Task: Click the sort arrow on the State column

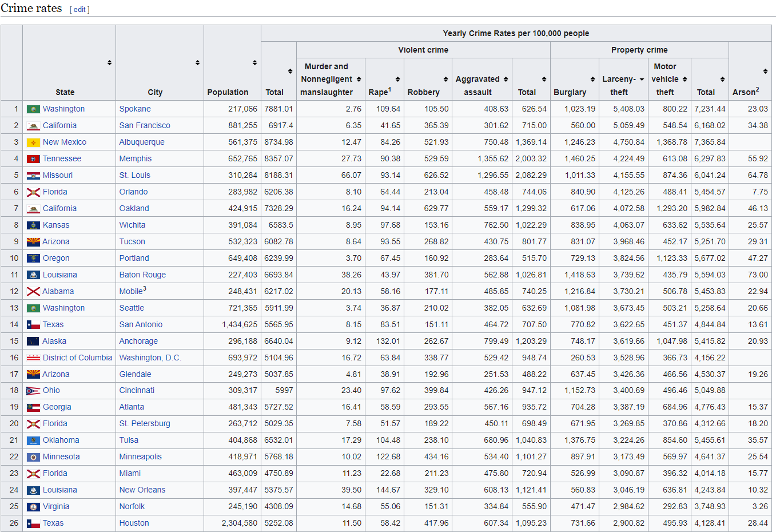Action: coord(109,62)
